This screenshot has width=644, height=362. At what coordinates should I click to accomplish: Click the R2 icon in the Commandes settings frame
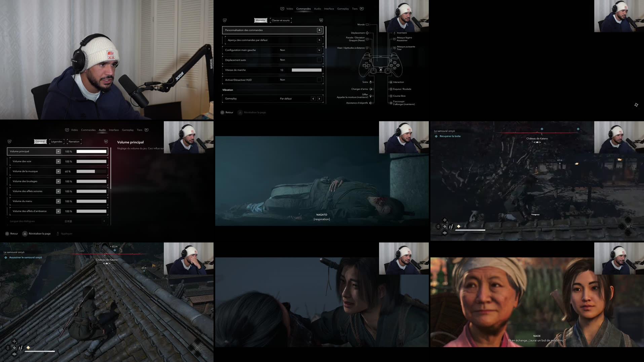[321, 20]
